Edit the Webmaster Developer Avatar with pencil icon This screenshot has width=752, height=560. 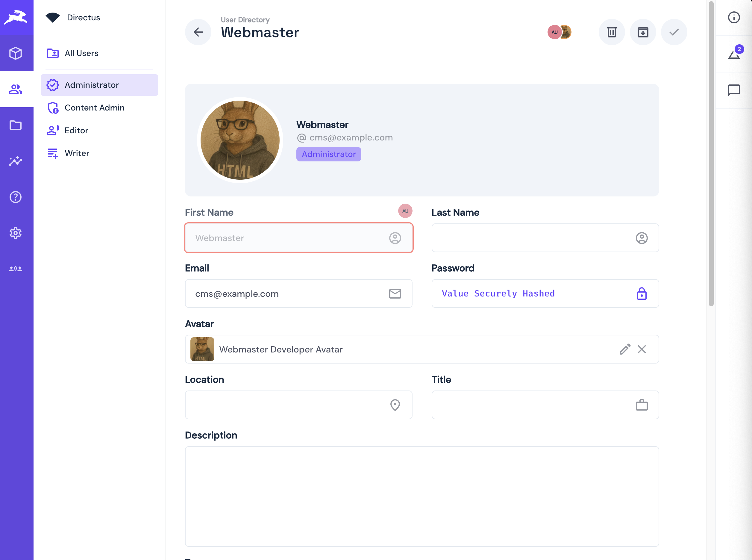pyautogui.click(x=625, y=349)
